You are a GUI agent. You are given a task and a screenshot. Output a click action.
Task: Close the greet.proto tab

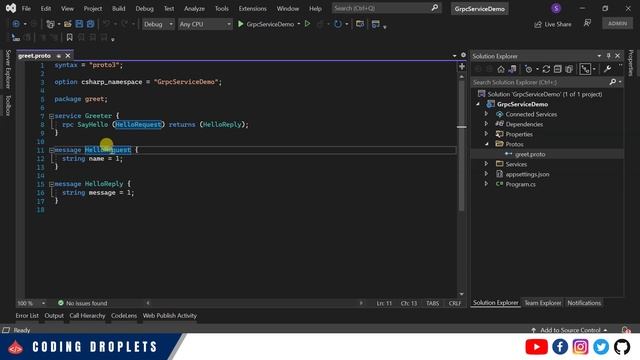click(x=68, y=56)
